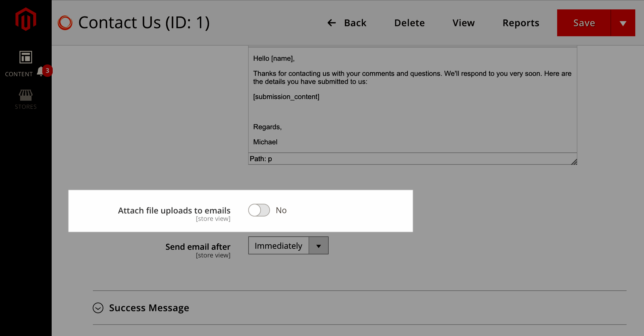Viewport: 644px width, 336px height.
Task: Click the Save button
Action: pos(584,23)
